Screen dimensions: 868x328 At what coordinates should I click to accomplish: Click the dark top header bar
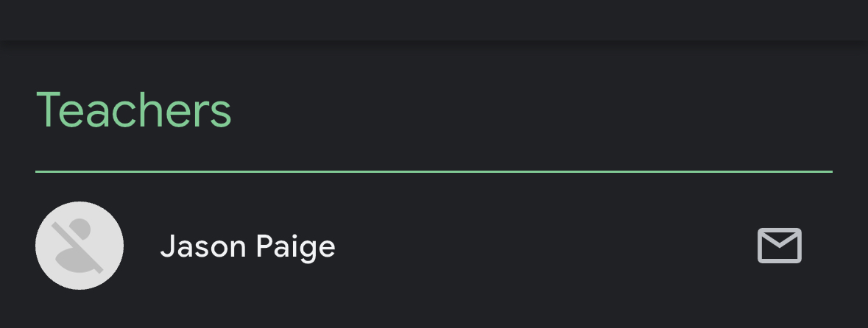[x=434, y=19]
